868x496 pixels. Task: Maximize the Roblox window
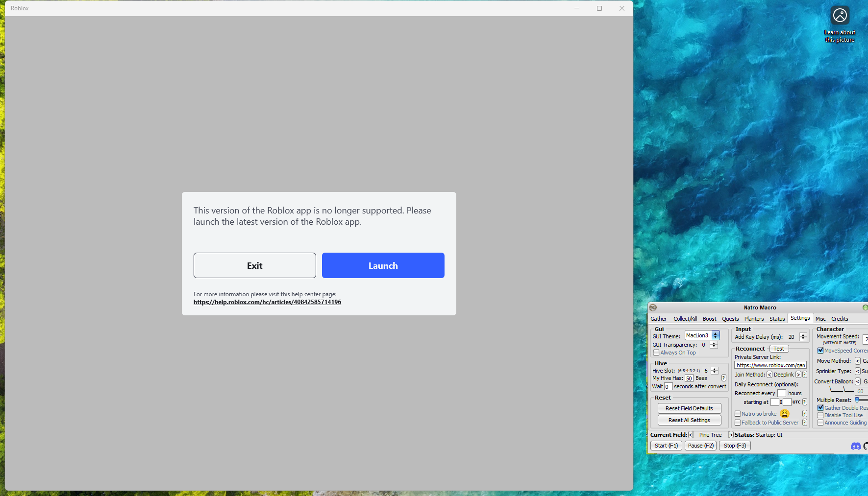[x=599, y=8]
